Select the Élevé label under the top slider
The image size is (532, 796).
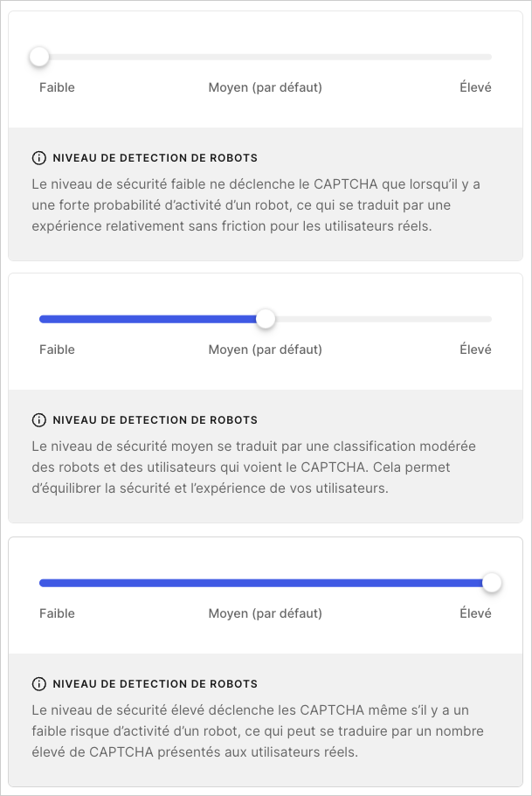pos(474,87)
